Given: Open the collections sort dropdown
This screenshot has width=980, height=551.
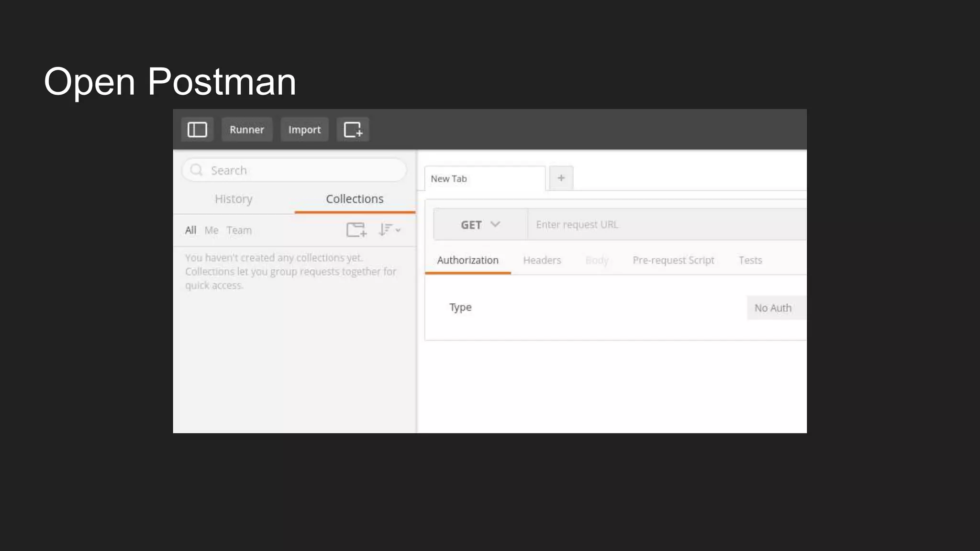Looking at the screenshot, I should coord(390,230).
